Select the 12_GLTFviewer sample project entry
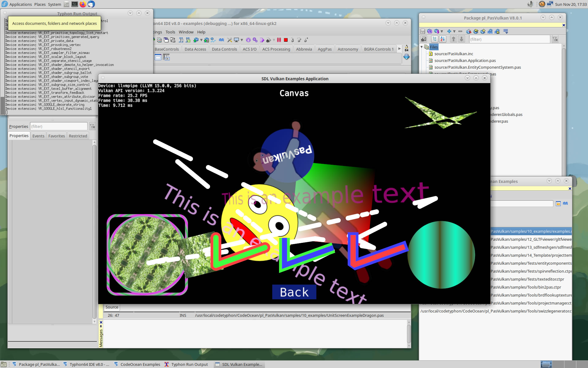588x368 pixels. tap(531, 239)
